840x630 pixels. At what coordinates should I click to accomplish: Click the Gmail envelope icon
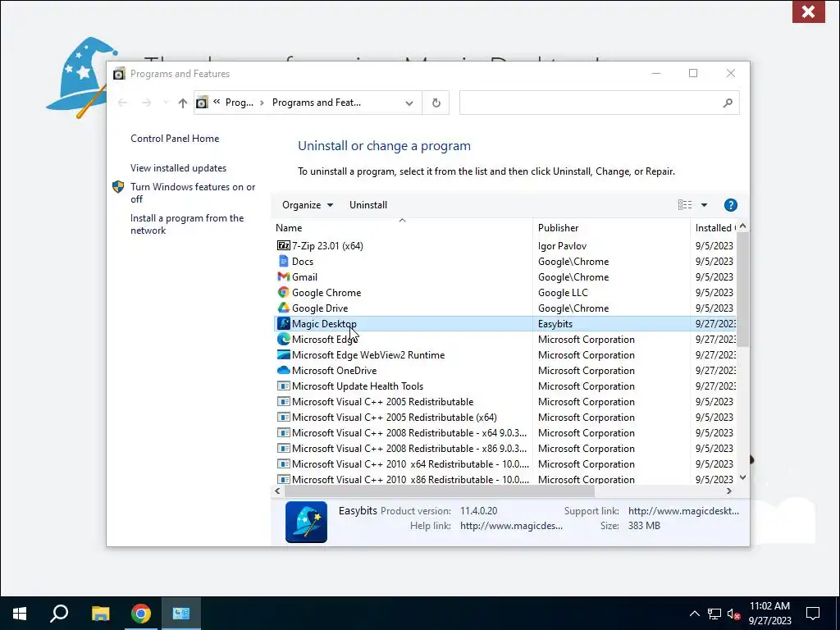coord(283,277)
